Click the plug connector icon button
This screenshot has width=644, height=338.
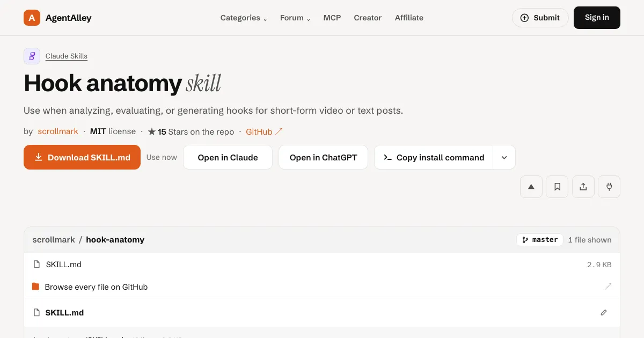coord(609,187)
